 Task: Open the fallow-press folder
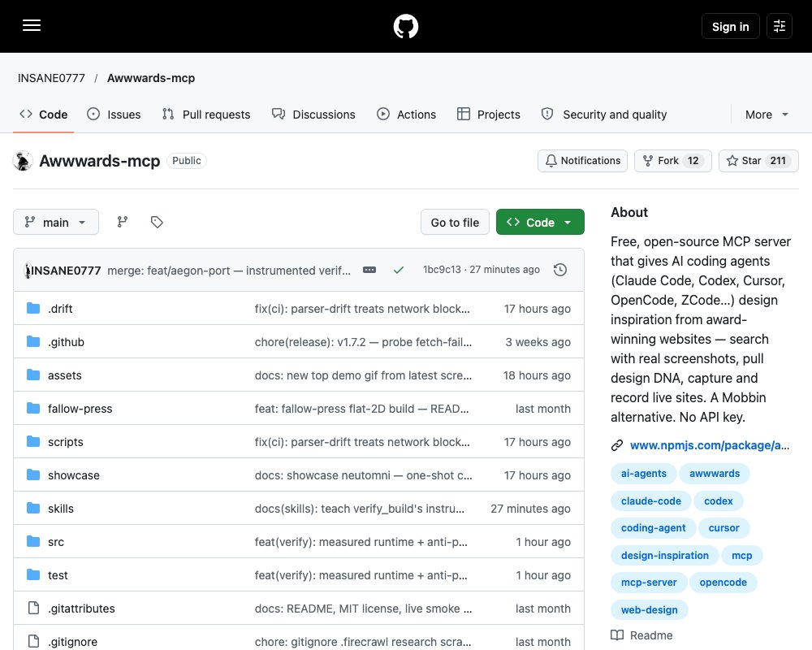(80, 409)
